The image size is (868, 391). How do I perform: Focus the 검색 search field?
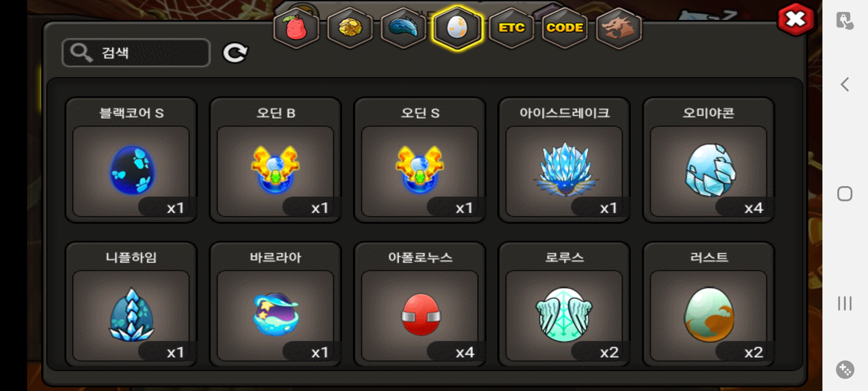[136, 52]
